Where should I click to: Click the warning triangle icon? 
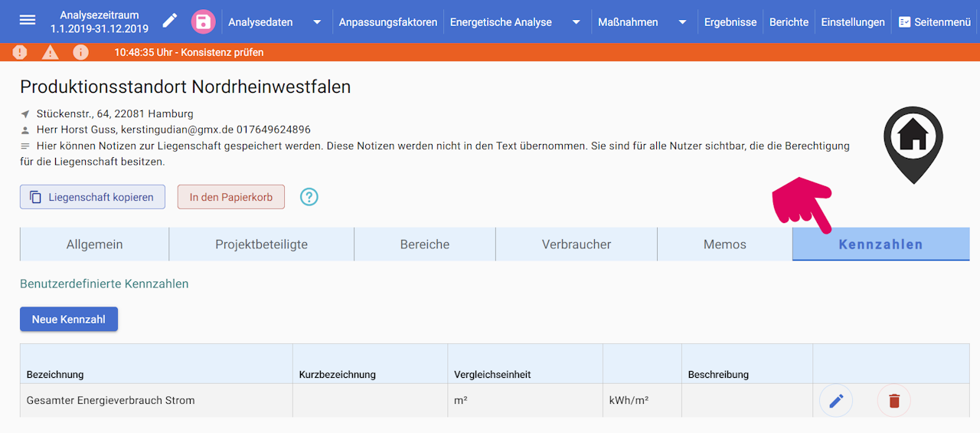[x=51, y=52]
